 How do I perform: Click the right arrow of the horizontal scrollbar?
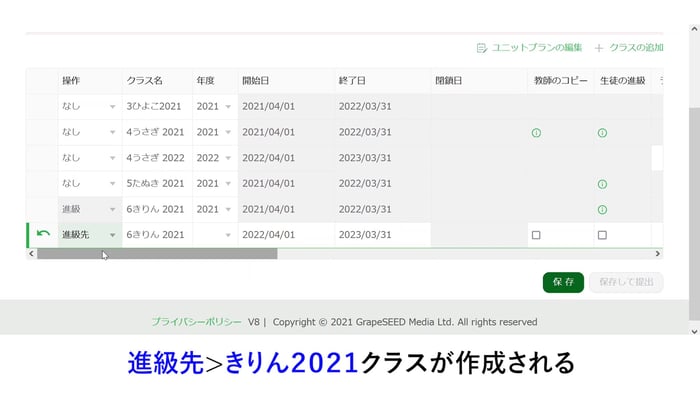(x=658, y=254)
